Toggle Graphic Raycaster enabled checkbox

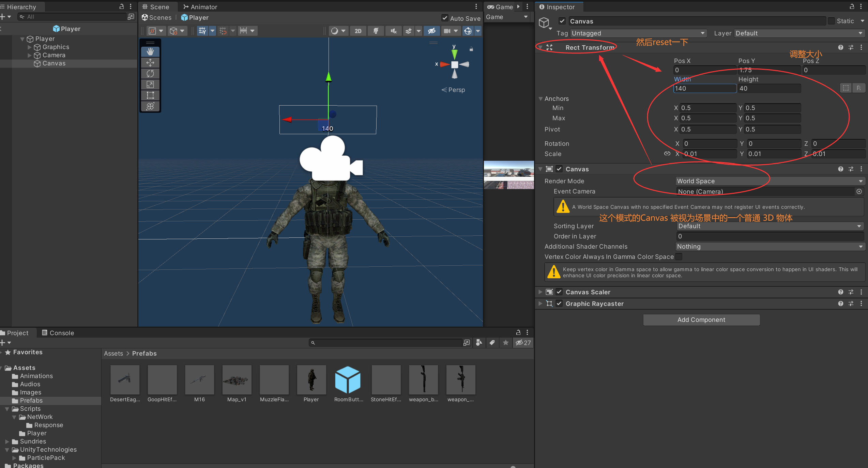[559, 303]
